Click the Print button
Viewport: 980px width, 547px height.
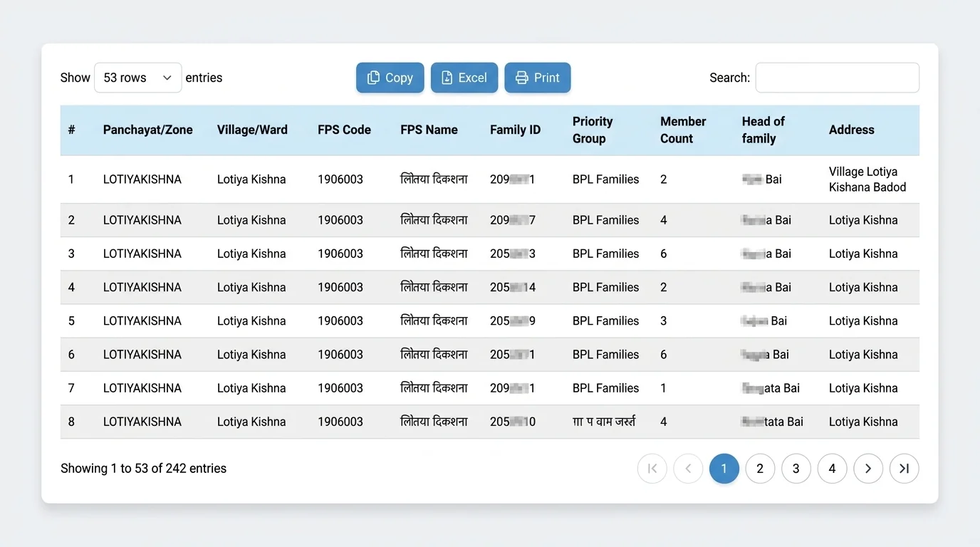pos(538,78)
